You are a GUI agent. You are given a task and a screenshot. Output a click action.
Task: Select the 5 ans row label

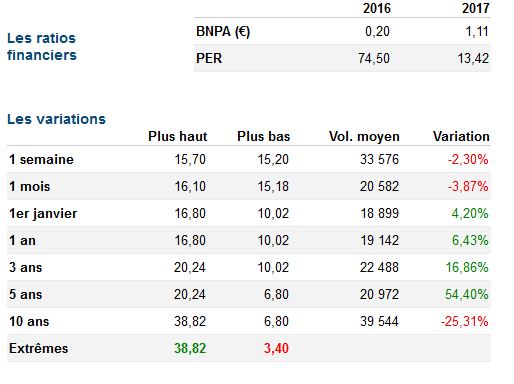(x=26, y=294)
